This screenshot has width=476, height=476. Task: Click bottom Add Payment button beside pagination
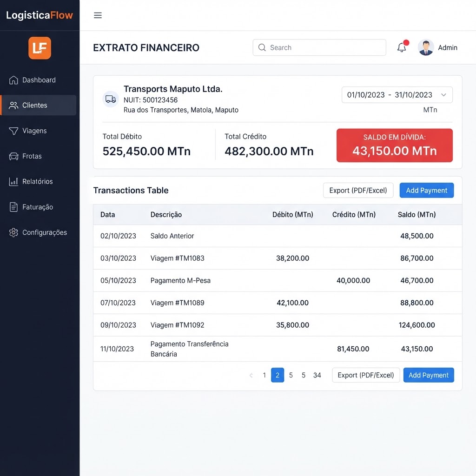click(429, 375)
